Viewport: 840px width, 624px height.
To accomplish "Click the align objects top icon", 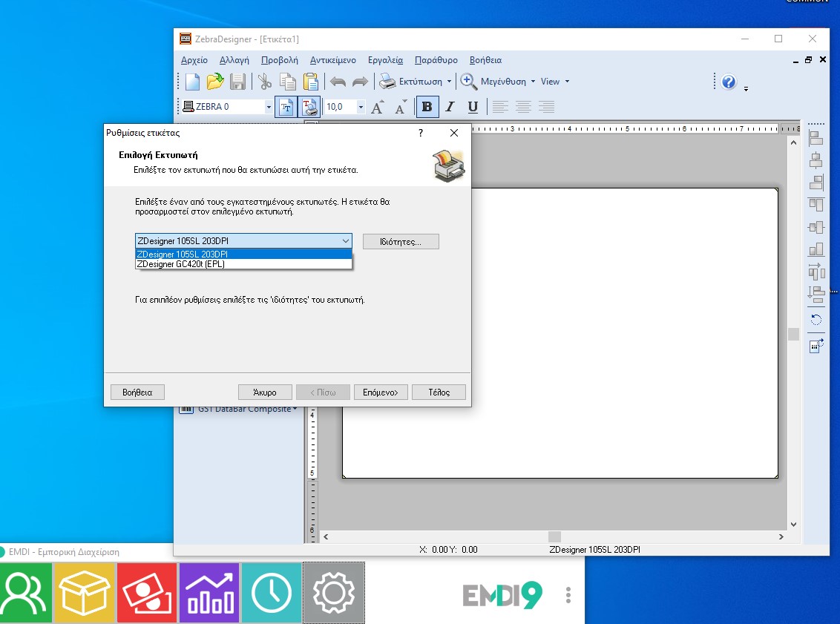I will (x=816, y=205).
